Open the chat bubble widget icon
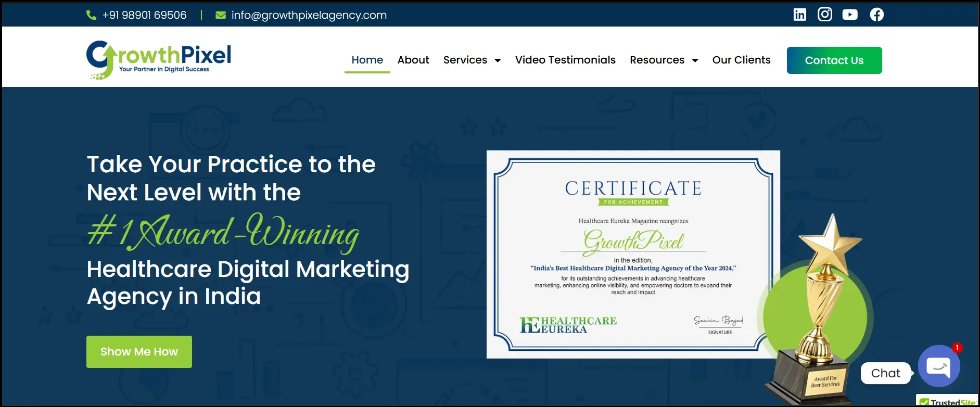Image resolution: width=980 pixels, height=407 pixels. coord(939,366)
